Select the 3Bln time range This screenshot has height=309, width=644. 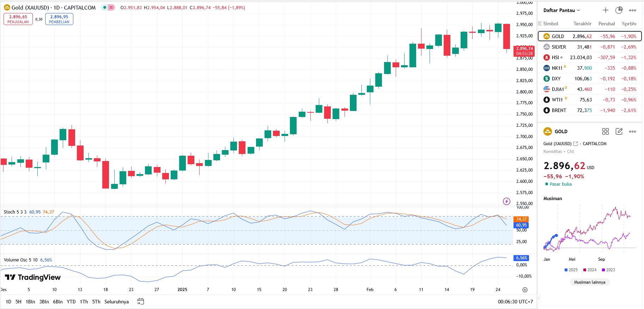[x=44, y=302]
